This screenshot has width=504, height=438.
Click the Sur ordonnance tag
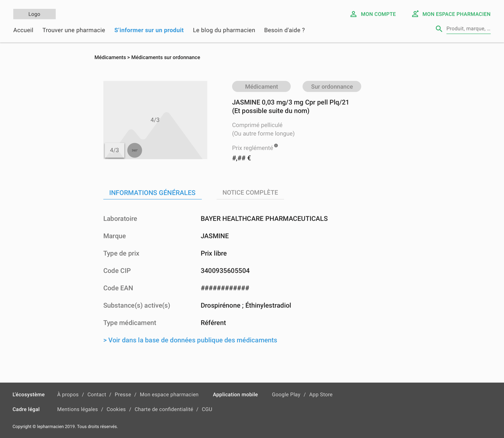(332, 86)
